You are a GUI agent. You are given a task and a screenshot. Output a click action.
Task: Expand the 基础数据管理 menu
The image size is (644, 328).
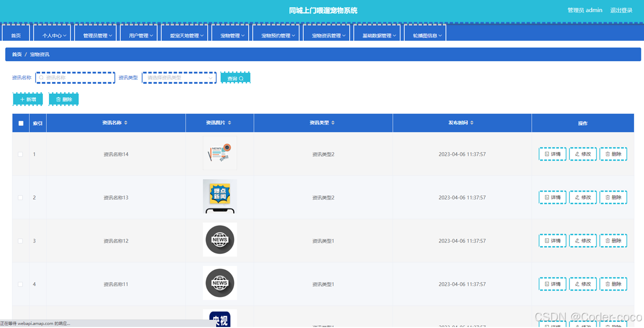click(x=377, y=33)
